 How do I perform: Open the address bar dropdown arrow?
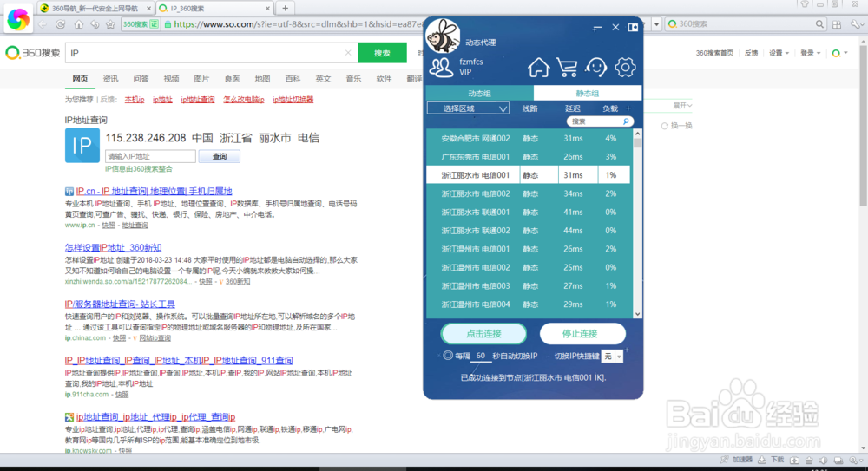click(x=656, y=24)
